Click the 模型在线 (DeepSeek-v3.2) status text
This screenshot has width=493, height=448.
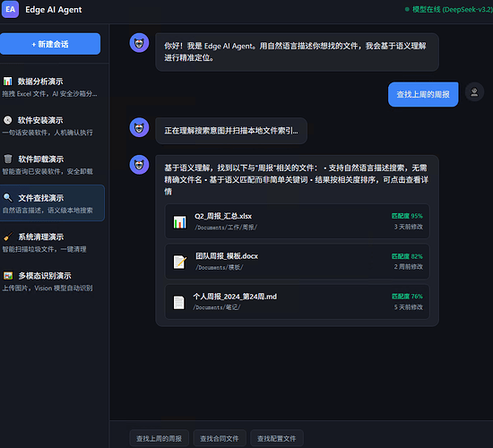(453, 10)
